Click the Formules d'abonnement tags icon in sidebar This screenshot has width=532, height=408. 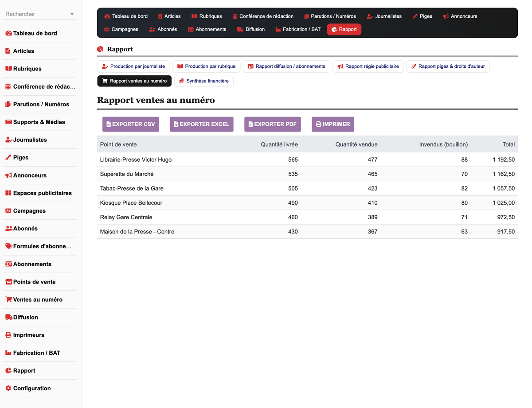9,246
